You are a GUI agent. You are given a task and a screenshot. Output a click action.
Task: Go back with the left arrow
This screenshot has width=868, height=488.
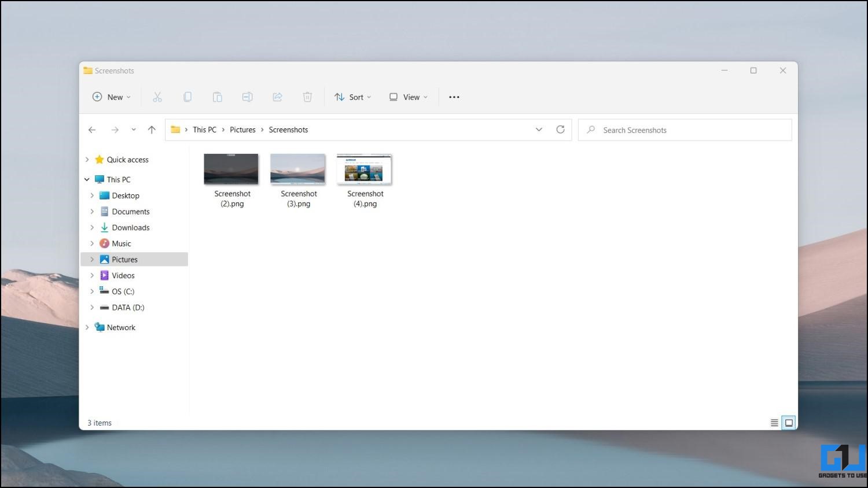92,130
